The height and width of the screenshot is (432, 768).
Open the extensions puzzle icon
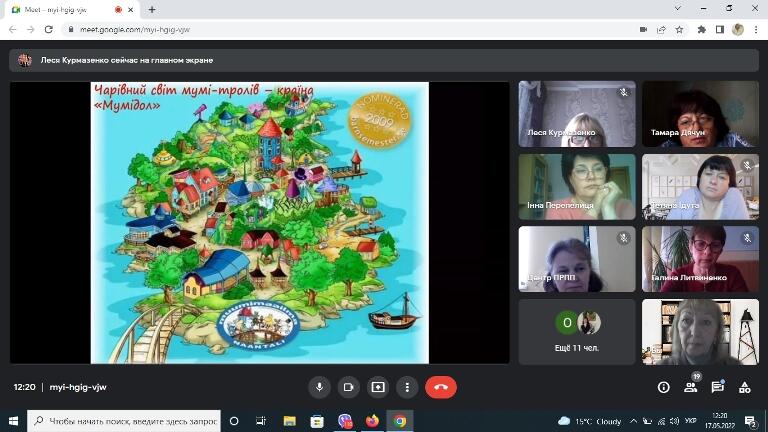701,29
